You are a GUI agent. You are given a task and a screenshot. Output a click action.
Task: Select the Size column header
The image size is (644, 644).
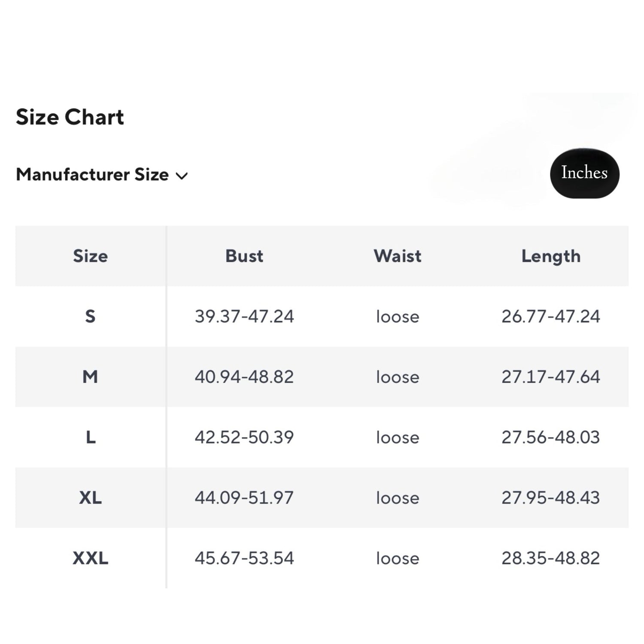tap(90, 256)
